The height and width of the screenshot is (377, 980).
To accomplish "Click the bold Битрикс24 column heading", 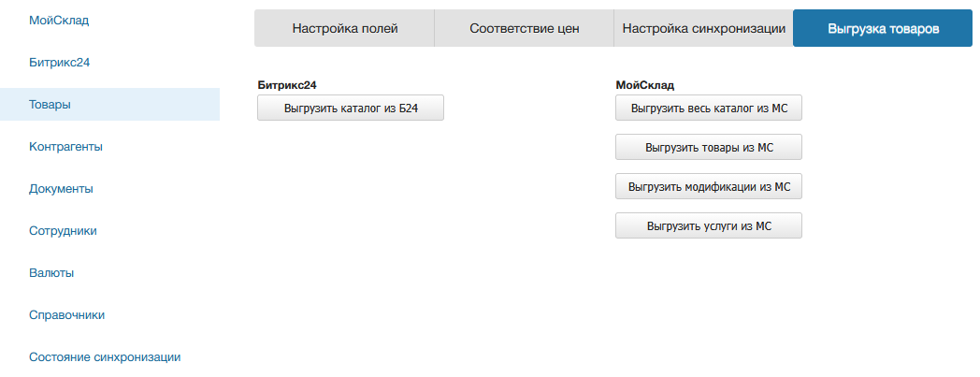I will click(x=287, y=85).
